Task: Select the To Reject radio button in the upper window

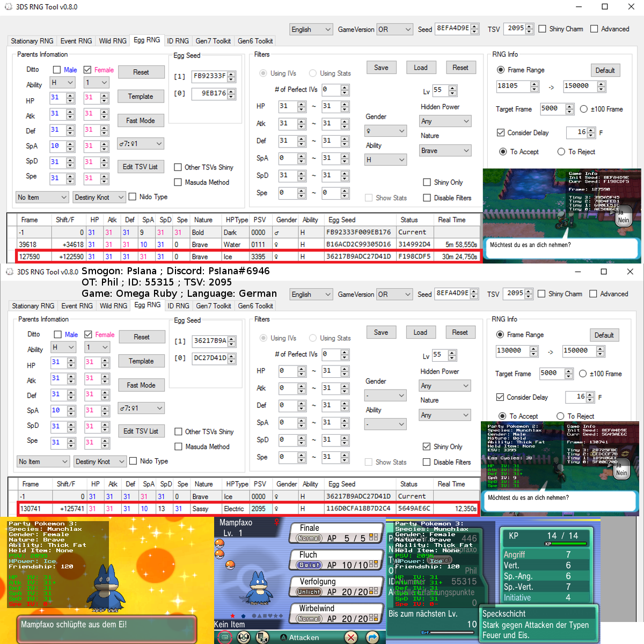Action: pos(561,152)
